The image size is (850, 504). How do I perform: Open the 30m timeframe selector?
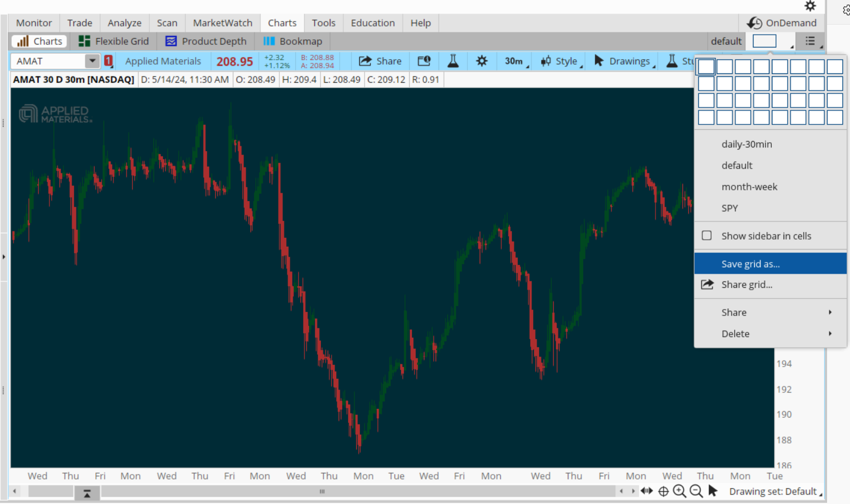tap(516, 61)
